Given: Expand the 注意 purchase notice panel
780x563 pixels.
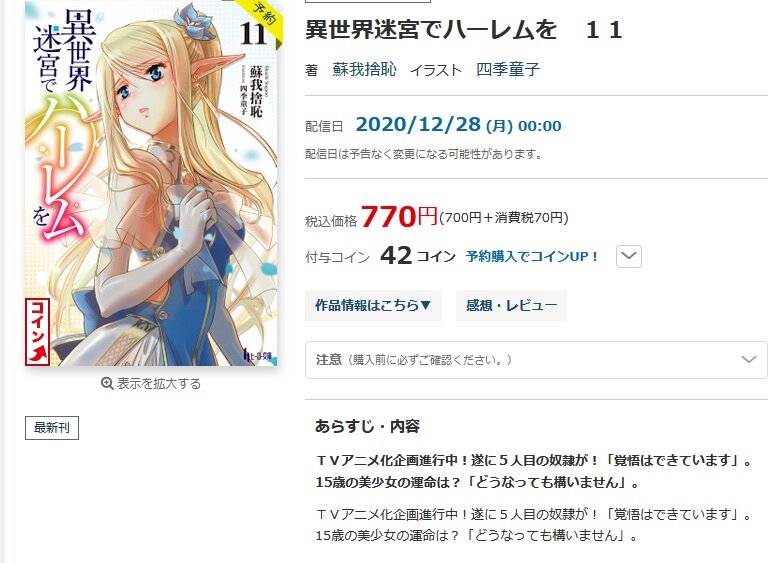Looking at the screenshot, I should coord(536,360).
